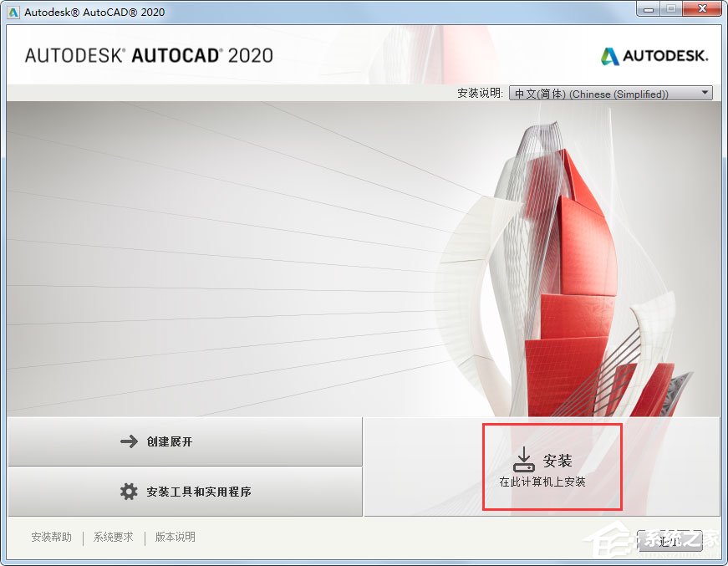Screen dimensions: 728x566
Task: Click the dropdown arrow on the language selector
Action: click(705, 93)
